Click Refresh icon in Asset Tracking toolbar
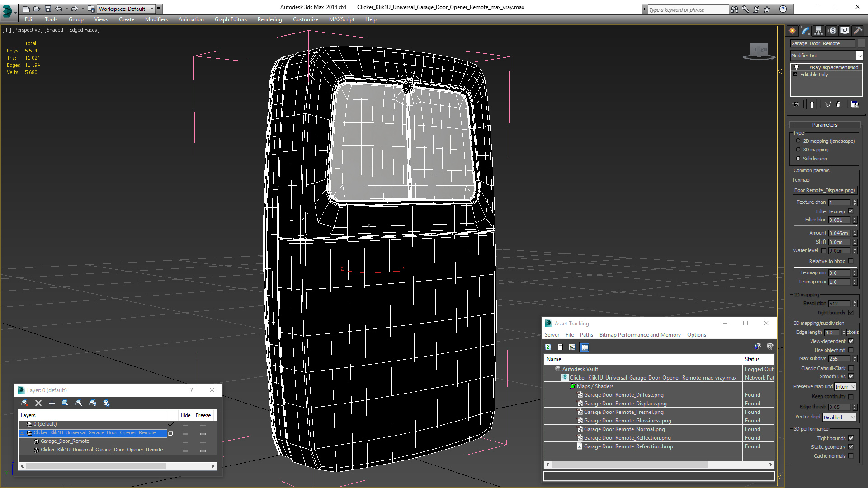This screenshot has width=868, height=488. point(548,347)
